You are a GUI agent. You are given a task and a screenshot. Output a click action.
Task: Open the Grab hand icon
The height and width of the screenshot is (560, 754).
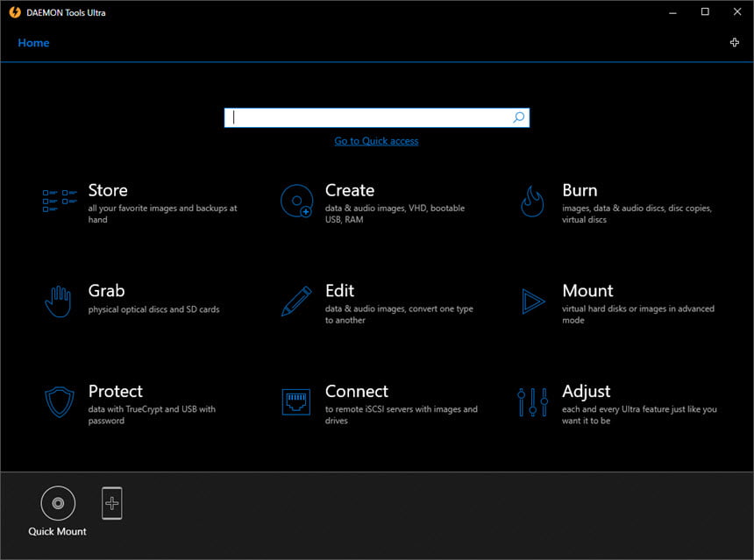(x=58, y=301)
